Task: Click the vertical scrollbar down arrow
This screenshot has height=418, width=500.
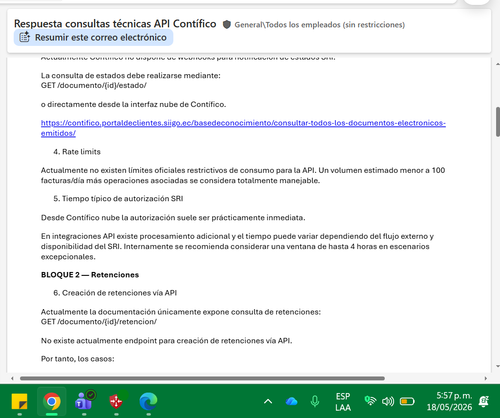Action: pos(498,366)
